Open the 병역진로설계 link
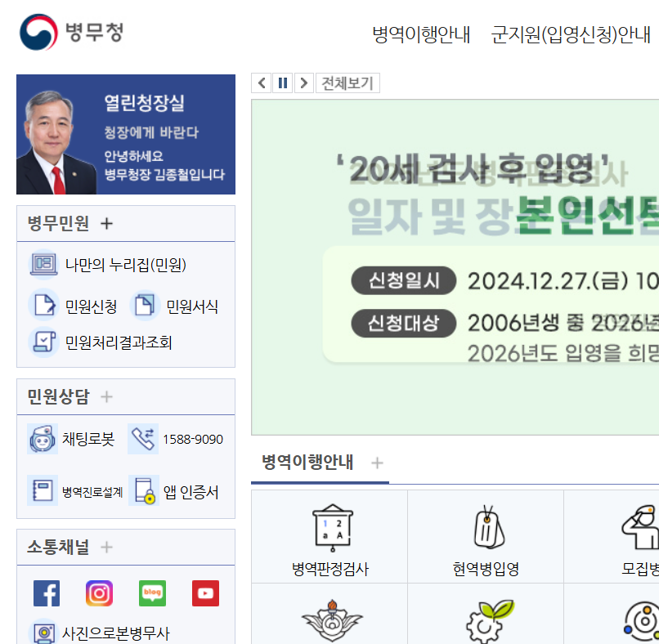The image size is (659, 644). 92,492
